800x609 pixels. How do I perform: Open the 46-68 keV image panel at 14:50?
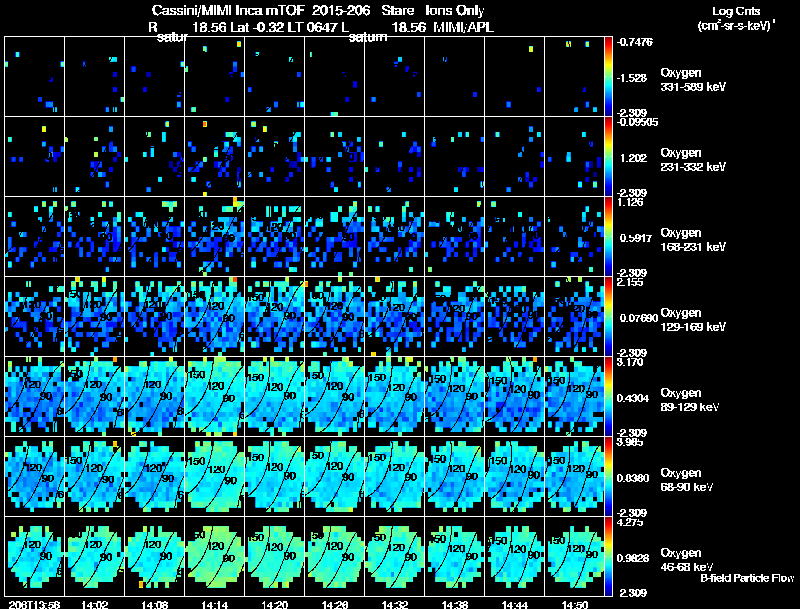tap(574, 556)
